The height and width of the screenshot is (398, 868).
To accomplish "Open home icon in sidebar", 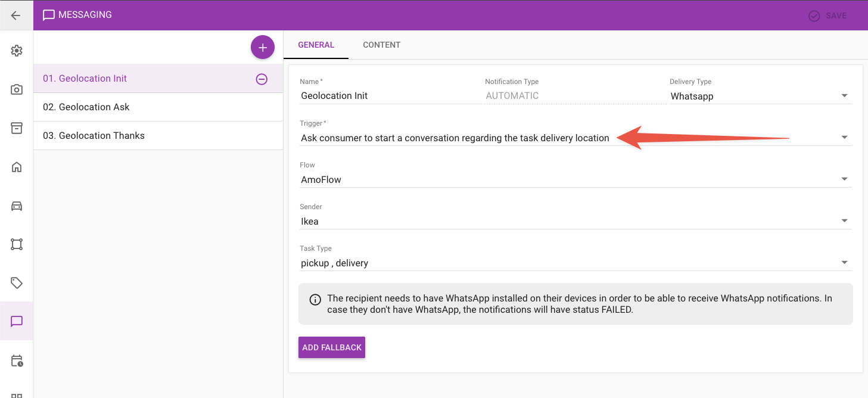I will 17,167.
